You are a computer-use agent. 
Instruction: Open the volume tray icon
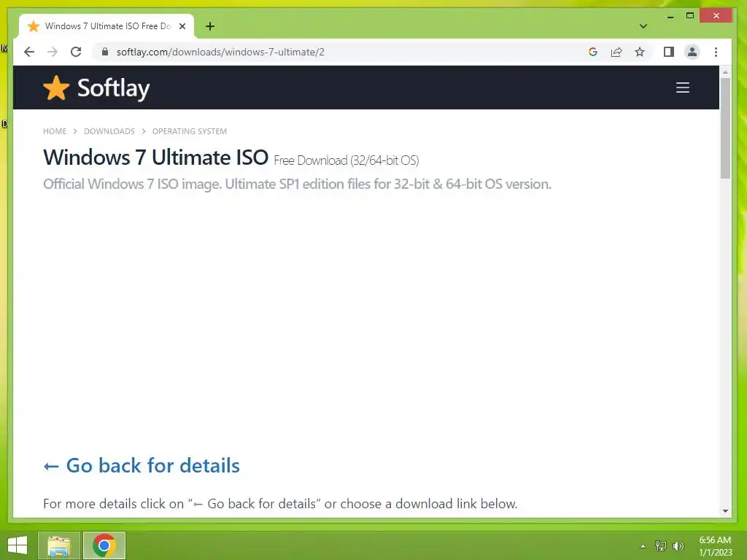678,546
